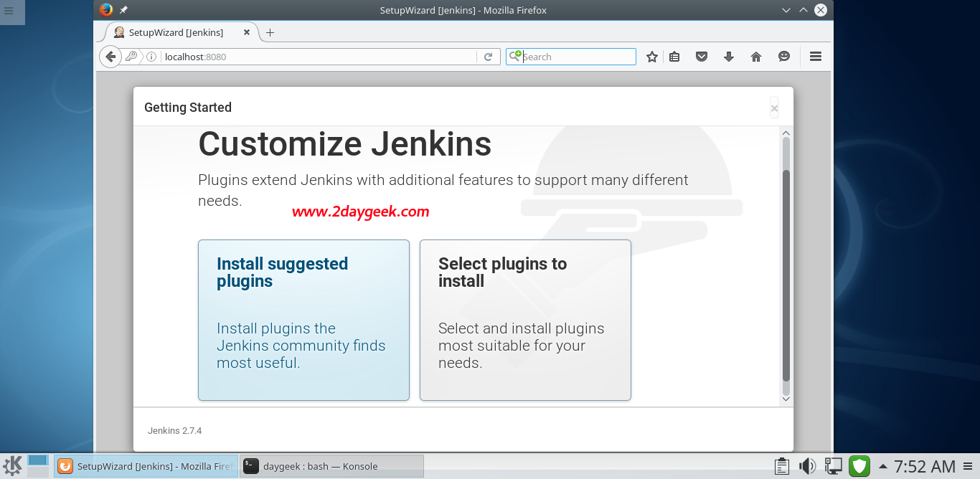The height and width of the screenshot is (479, 980).
Task: Click the Customize Jenkins heading
Action: (x=345, y=143)
